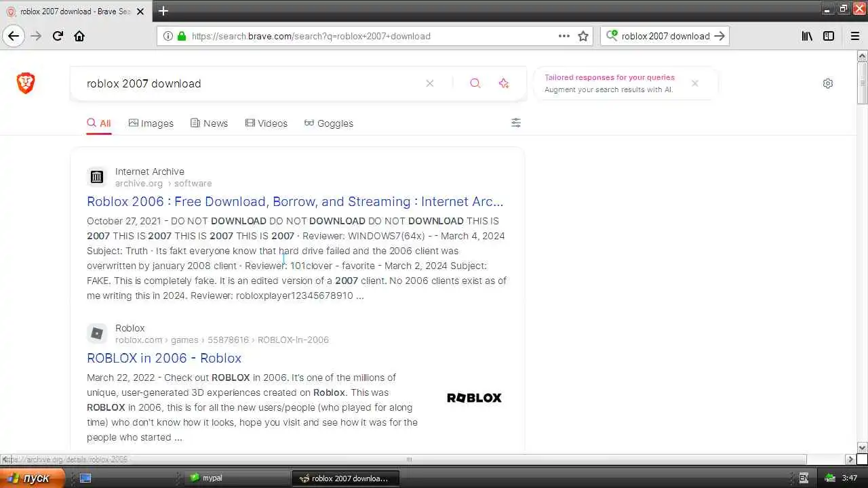This screenshot has height=488, width=868.
Task: Click the show desktop taskbar icon
Action: pyautogui.click(x=85, y=478)
